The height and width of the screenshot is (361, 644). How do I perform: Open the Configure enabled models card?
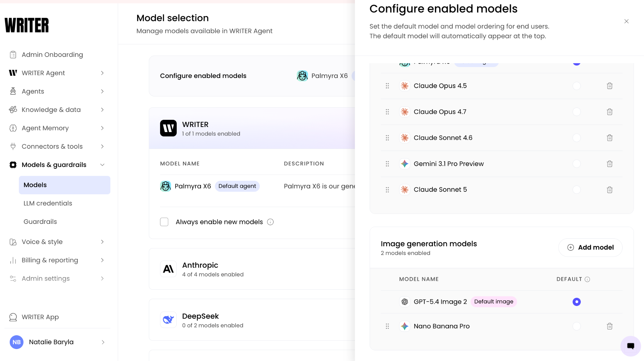pos(252,76)
